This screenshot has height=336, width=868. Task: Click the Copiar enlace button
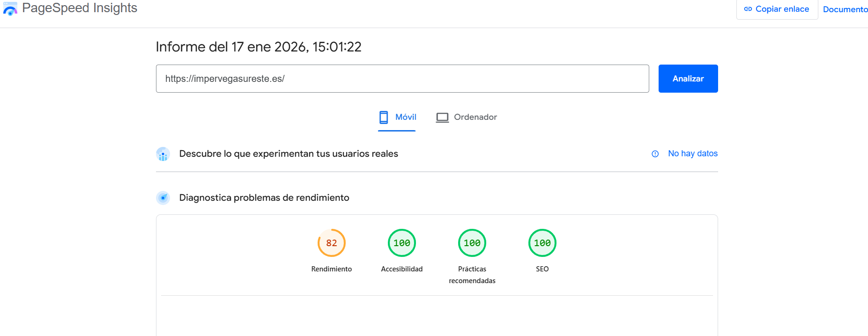point(777,9)
